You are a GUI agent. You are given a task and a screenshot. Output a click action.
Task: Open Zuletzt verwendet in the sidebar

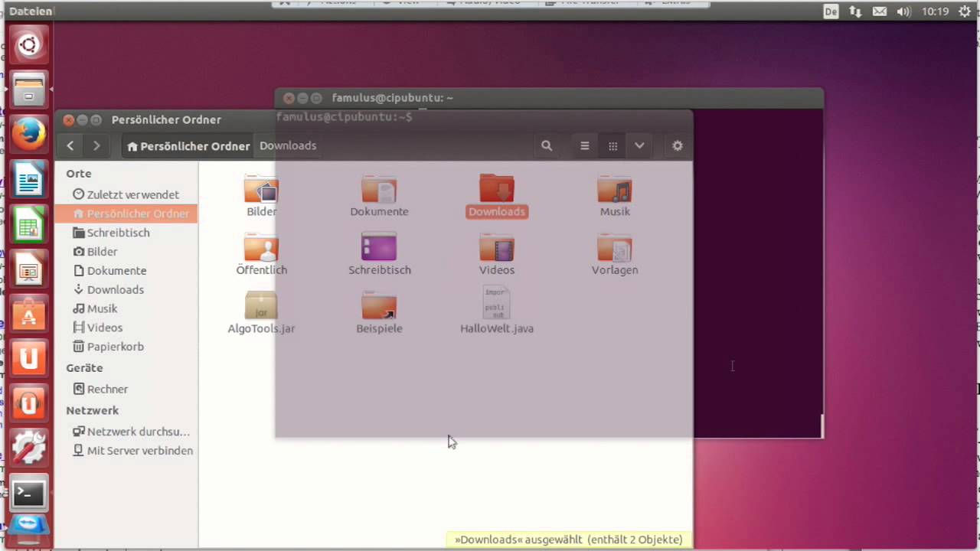tap(126, 194)
